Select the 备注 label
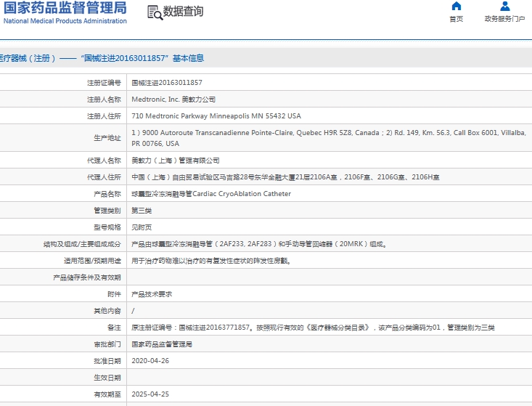The height and width of the screenshot is (406, 532). coord(114,328)
